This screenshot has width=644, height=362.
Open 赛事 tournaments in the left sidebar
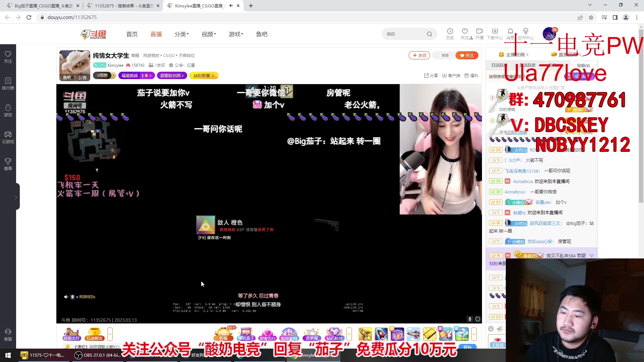point(8,164)
